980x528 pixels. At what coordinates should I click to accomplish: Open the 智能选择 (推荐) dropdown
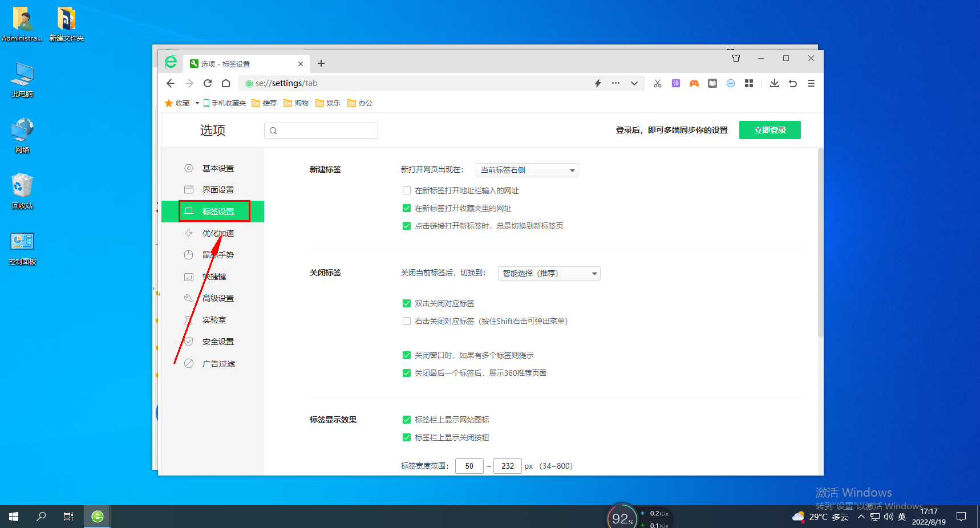[549, 273]
